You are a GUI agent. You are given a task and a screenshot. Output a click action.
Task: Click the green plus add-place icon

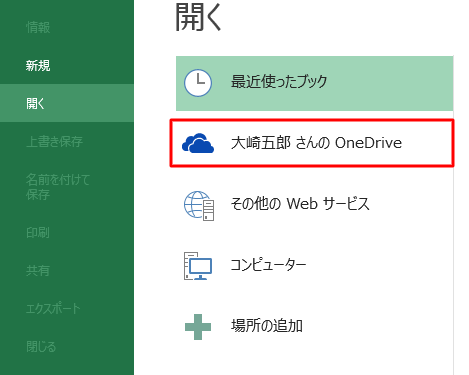198,327
